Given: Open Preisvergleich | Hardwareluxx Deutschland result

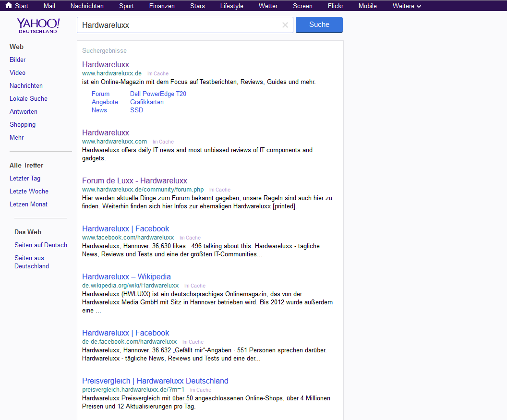Looking at the screenshot, I should coord(155,381).
